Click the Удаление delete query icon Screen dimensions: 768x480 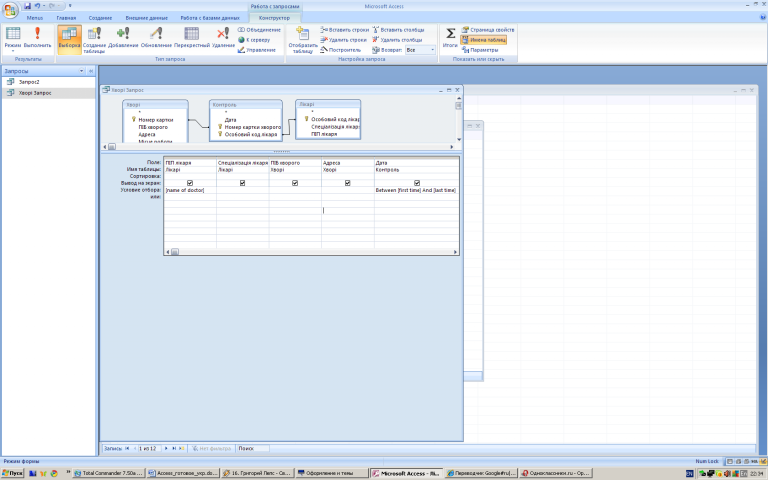pyautogui.click(x=223, y=37)
